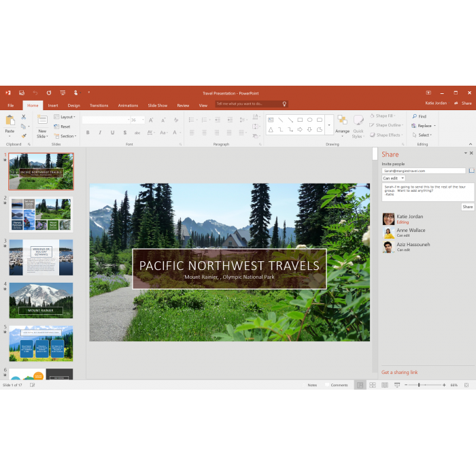This screenshot has width=476, height=476.
Task: Toggle Bold formatting
Action: point(88,133)
